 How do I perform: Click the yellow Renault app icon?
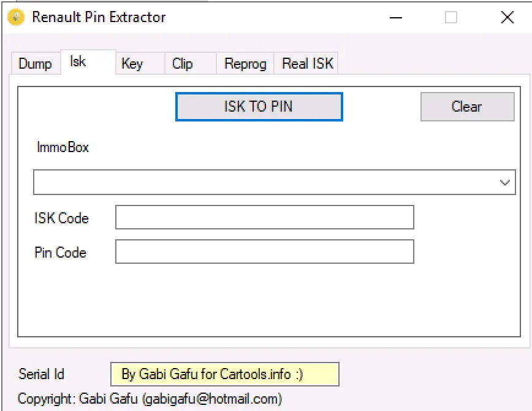pos(17,17)
